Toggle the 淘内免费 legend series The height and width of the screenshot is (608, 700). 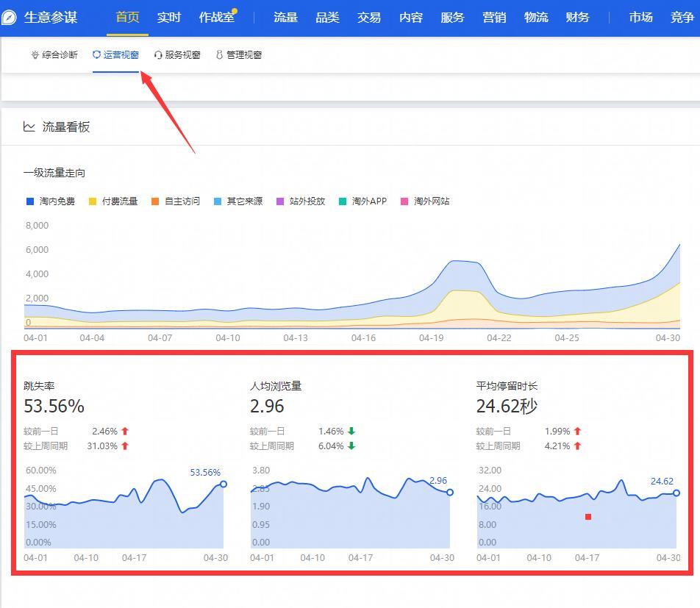click(x=51, y=201)
